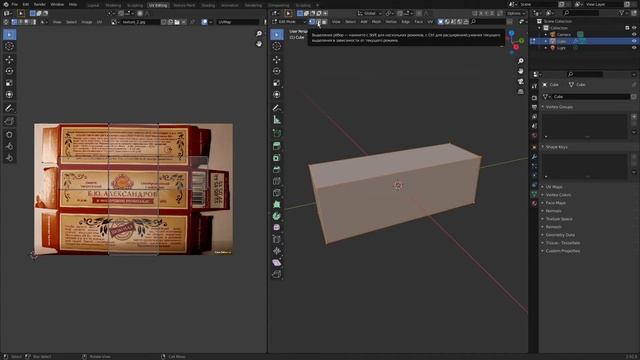Select the Rotate tool in the 3D viewport toolbar
The height and width of the screenshot is (360, 640).
tap(277, 71)
